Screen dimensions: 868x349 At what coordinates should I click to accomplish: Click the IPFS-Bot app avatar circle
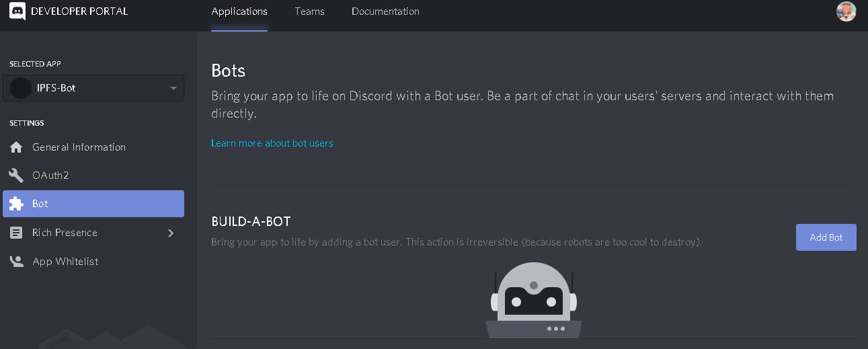click(x=21, y=88)
